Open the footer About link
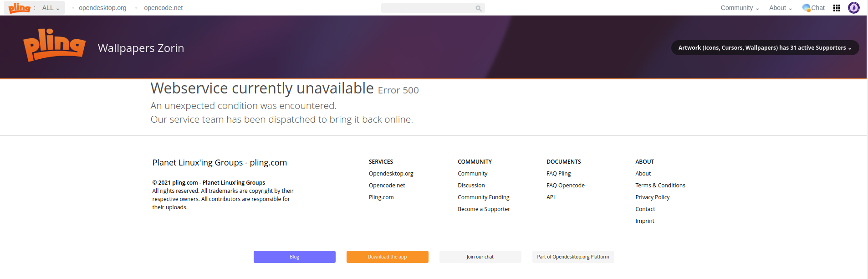This screenshot has width=868, height=279. click(643, 173)
